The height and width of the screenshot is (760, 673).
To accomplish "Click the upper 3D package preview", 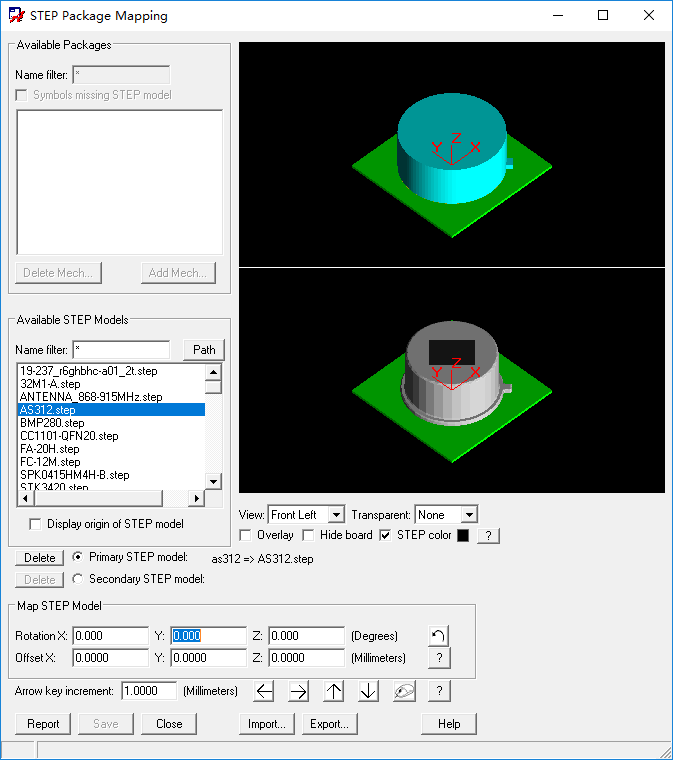I will click(452, 154).
